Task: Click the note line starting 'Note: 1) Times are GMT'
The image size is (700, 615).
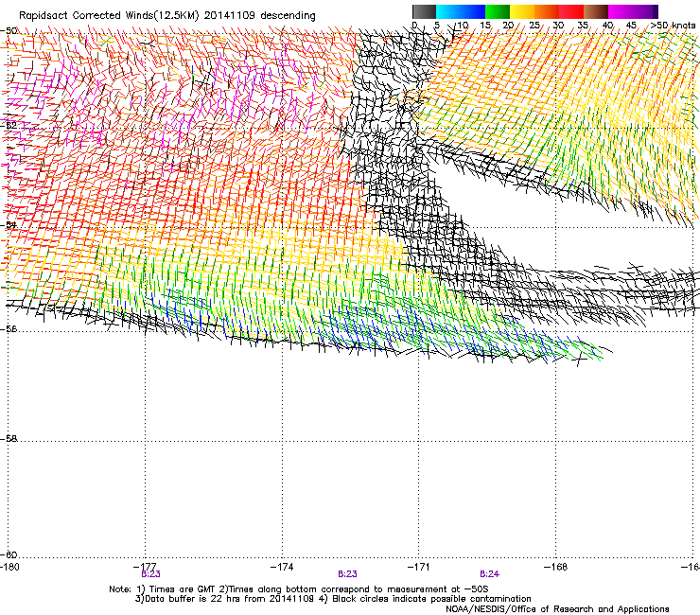Action: [299, 589]
